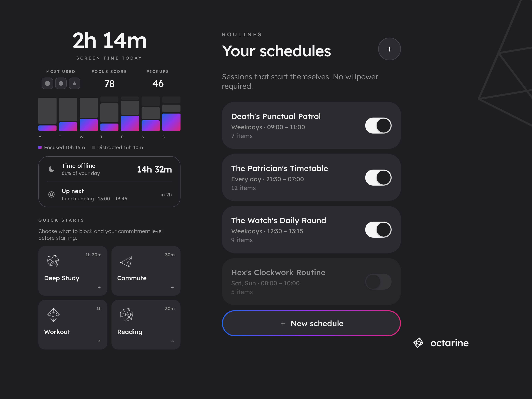This screenshot has height=399, width=532.
Task: Select Wednesday's bar in the weekly chart
Action: (x=89, y=114)
